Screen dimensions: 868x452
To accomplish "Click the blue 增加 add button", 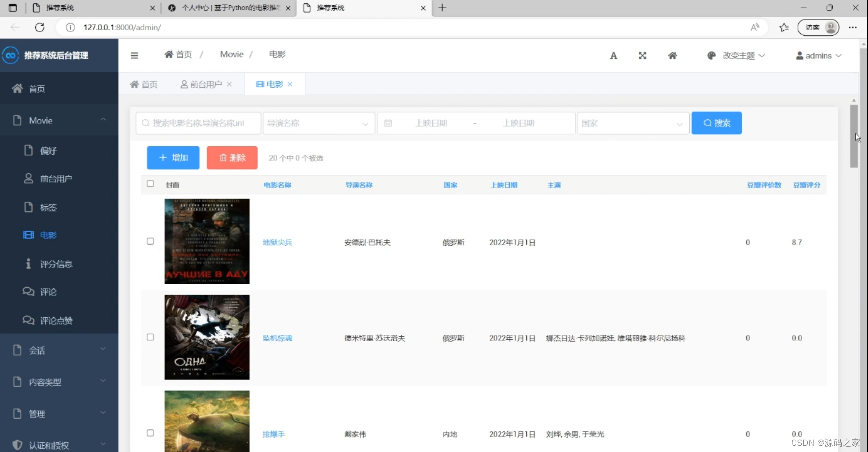I will (x=173, y=158).
